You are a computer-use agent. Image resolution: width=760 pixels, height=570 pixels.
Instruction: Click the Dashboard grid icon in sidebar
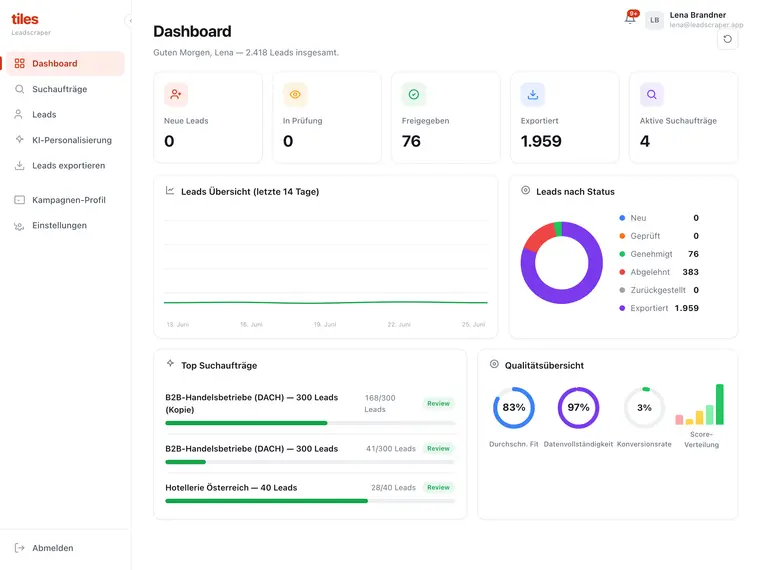tap(19, 63)
